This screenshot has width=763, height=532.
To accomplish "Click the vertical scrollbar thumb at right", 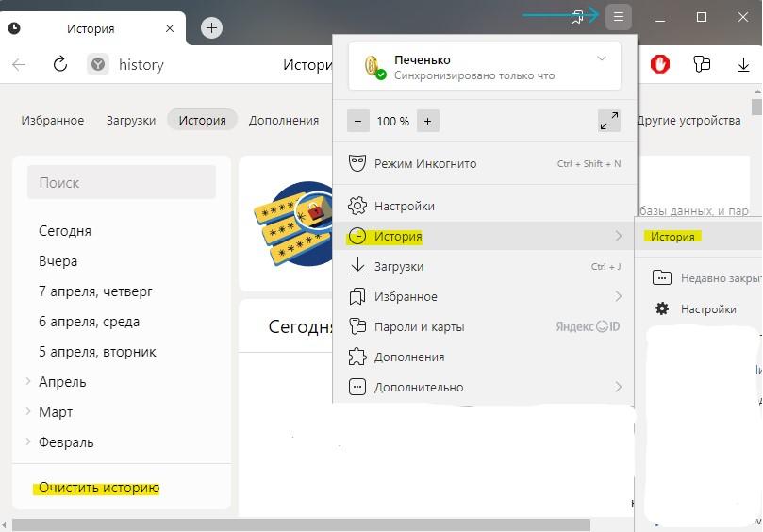I will [756, 108].
